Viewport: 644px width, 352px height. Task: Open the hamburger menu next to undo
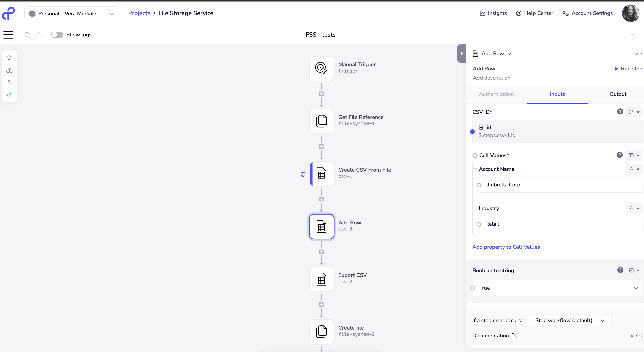pyautogui.click(x=8, y=35)
